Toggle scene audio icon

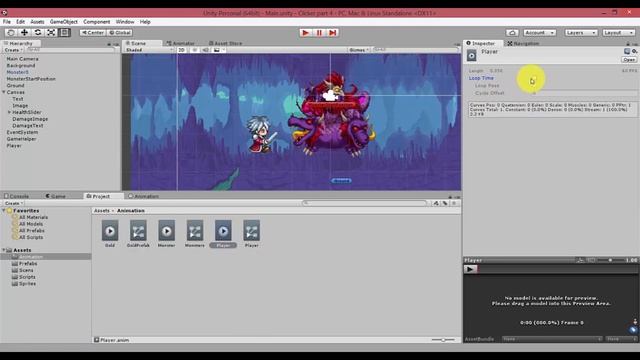[205, 50]
